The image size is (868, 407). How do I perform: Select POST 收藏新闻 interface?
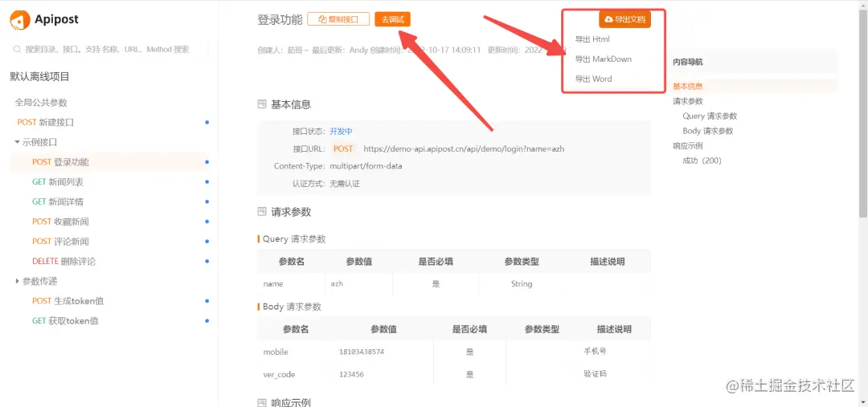(x=60, y=222)
